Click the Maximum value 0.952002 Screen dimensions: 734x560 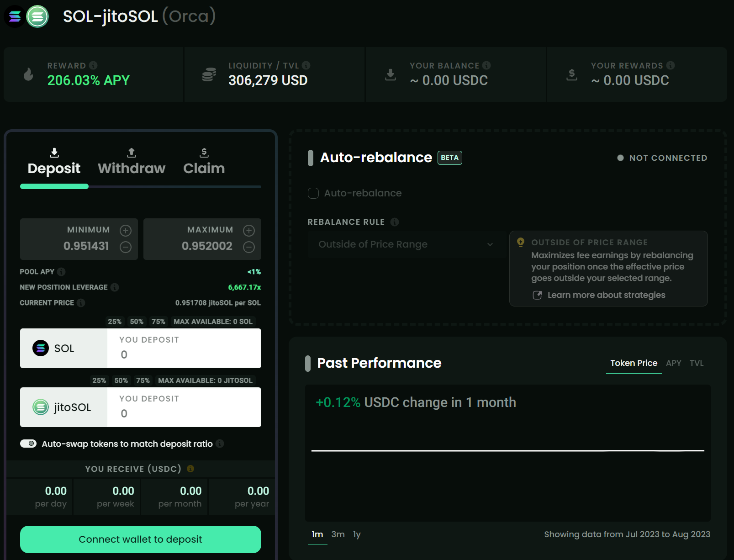click(x=207, y=246)
